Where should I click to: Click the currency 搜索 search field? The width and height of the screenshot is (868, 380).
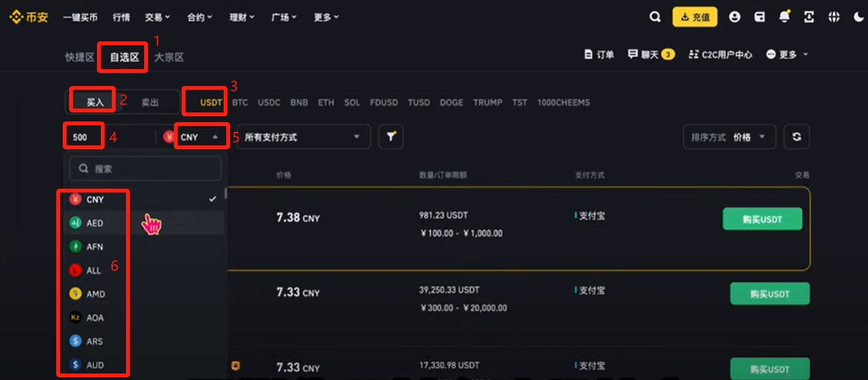click(145, 169)
